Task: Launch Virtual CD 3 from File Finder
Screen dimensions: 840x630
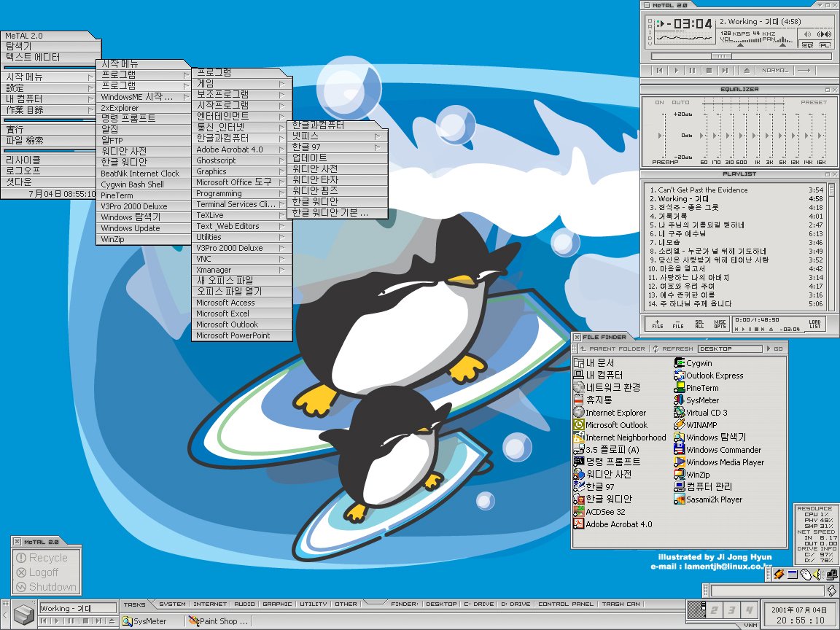Action: pyautogui.click(x=700, y=413)
